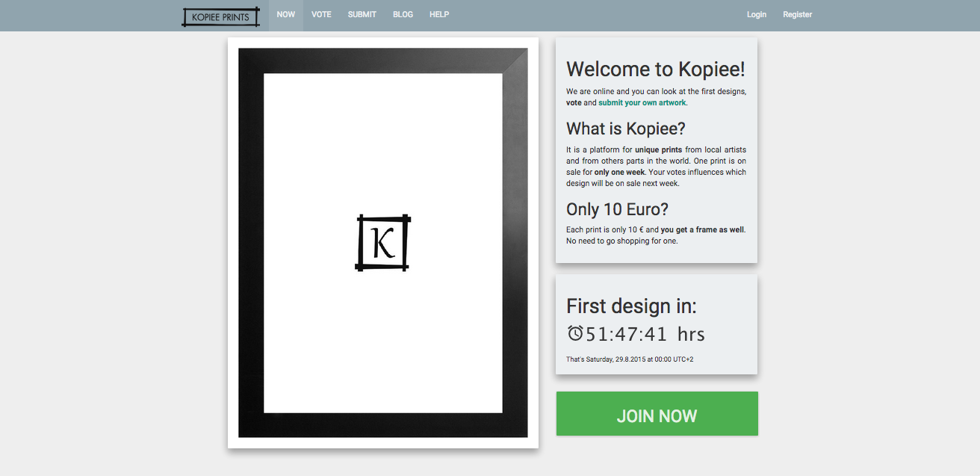Click the Register link
The width and height of the screenshot is (980, 476).
tap(797, 14)
